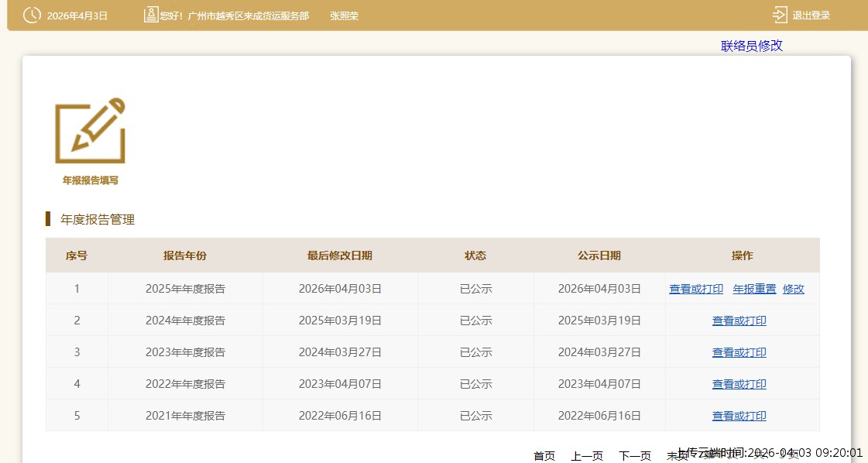Click the username 张照荣 in header
The width and height of the screenshot is (868, 463).
point(344,15)
